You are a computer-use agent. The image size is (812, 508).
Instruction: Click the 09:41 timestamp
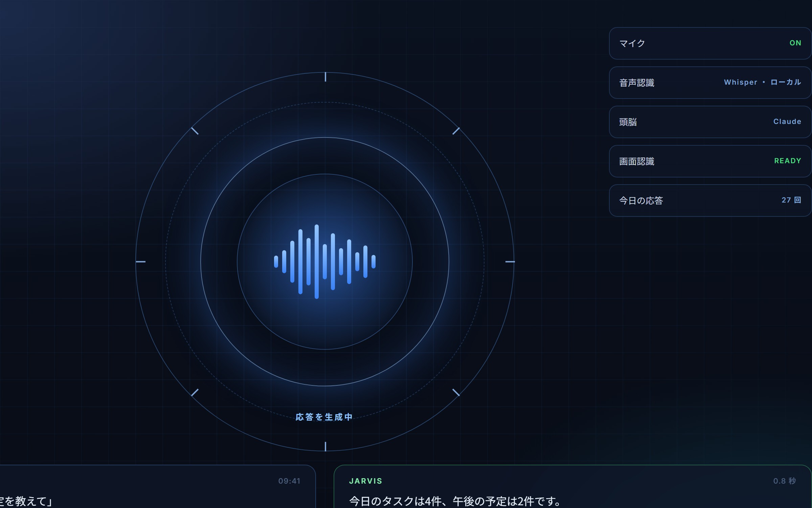point(289,481)
